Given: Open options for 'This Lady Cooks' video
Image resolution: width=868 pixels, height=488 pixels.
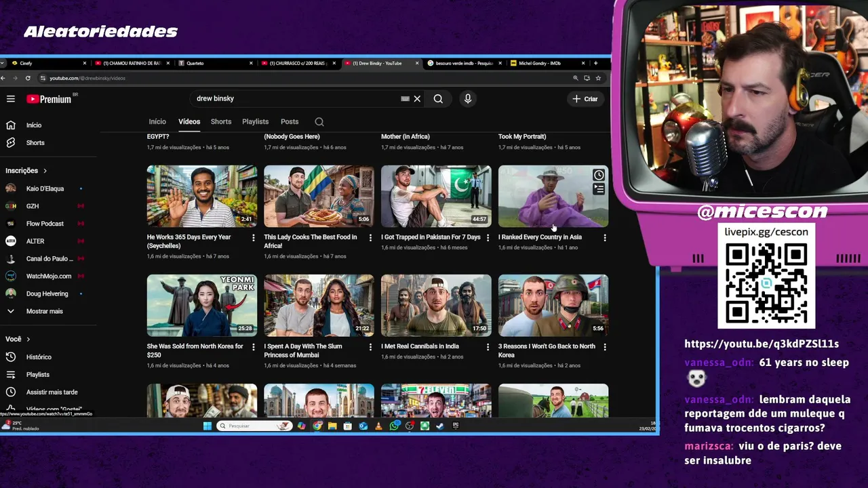Looking at the screenshot, I should [370, 238].
